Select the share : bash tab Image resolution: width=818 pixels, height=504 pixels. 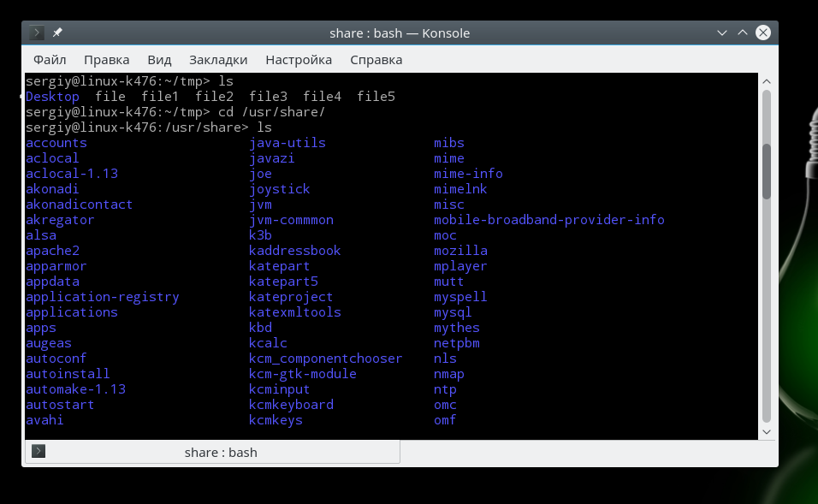[x=212, y=452]
